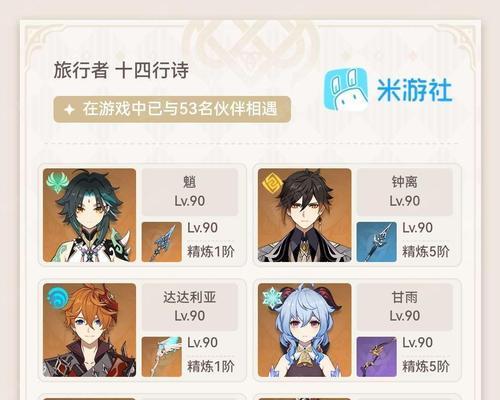Click the 旅行者 十四行诗 player name
500x400 pixels.
[x=121, y=70]
